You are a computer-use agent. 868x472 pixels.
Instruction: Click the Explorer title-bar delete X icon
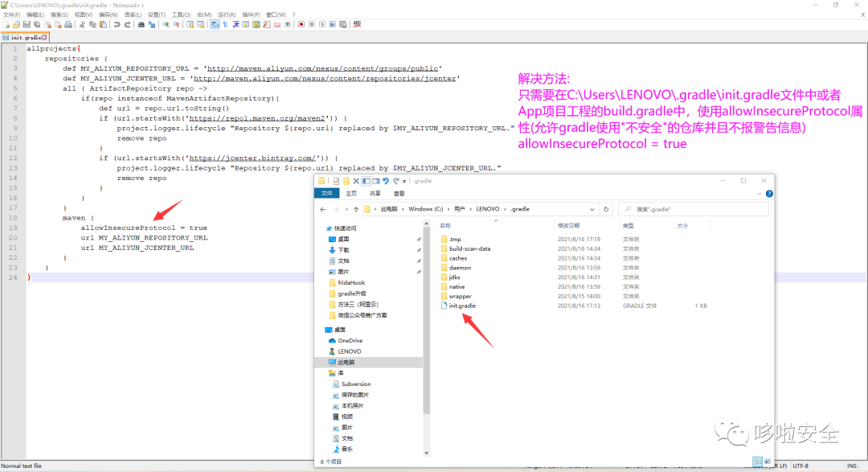356,181
